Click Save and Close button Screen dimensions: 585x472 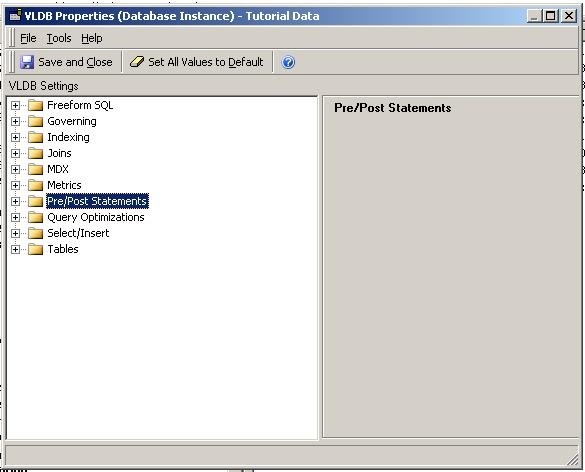(x=66, y=62)
